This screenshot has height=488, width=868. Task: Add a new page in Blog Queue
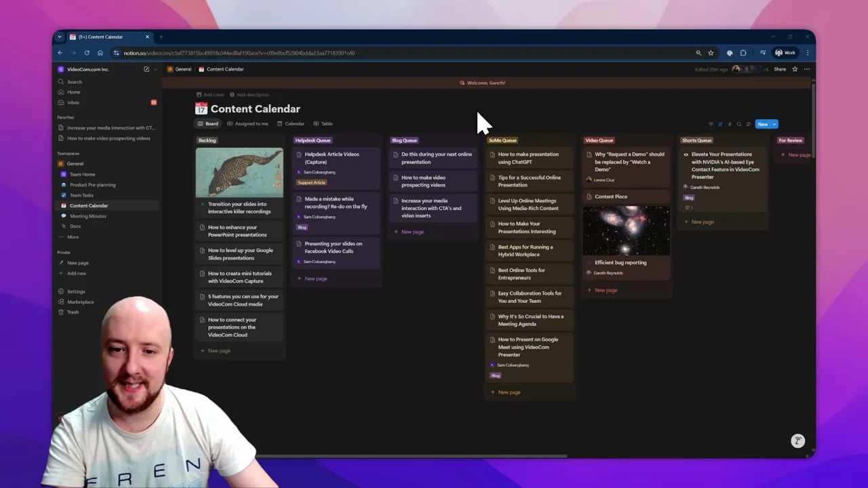pos(412,232)
